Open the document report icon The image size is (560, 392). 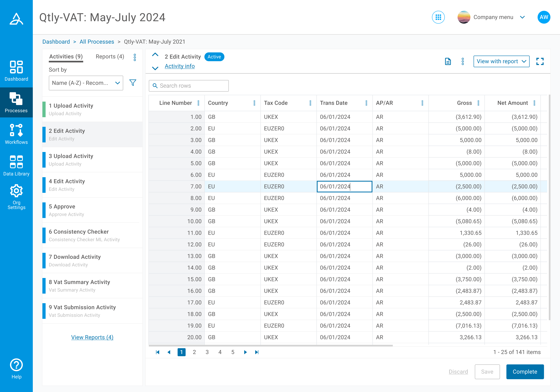[x=448, y=61]
